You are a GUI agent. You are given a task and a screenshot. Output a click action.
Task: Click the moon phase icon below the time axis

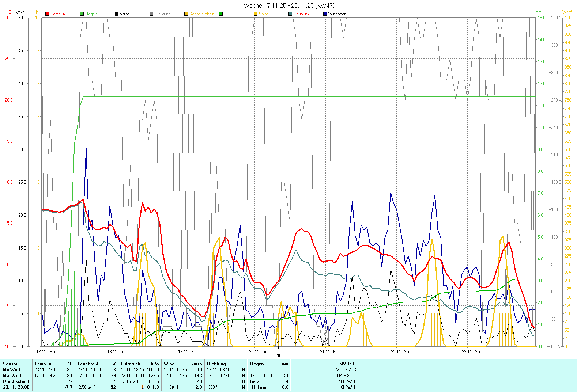[x=279, y=355]
